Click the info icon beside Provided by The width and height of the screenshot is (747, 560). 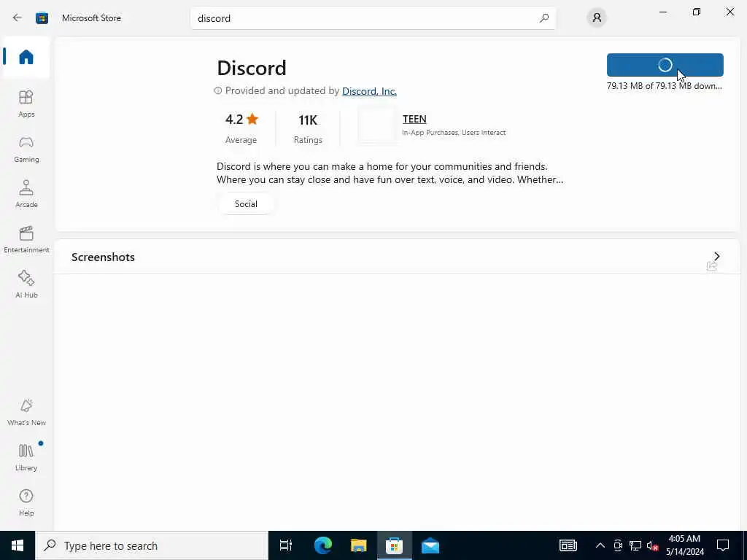point(218,90)
